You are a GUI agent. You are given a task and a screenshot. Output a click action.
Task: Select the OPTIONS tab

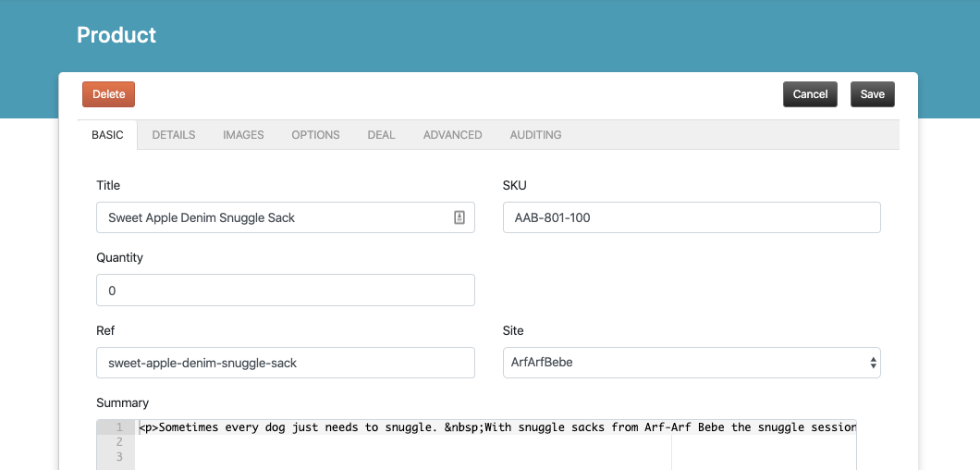coord(315,135)
